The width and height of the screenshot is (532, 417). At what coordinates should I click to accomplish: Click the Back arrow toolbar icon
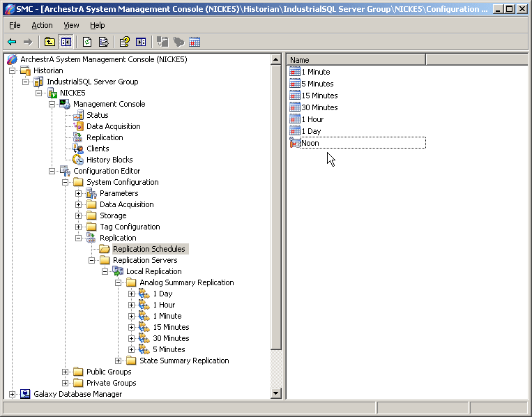click(12, 42)
